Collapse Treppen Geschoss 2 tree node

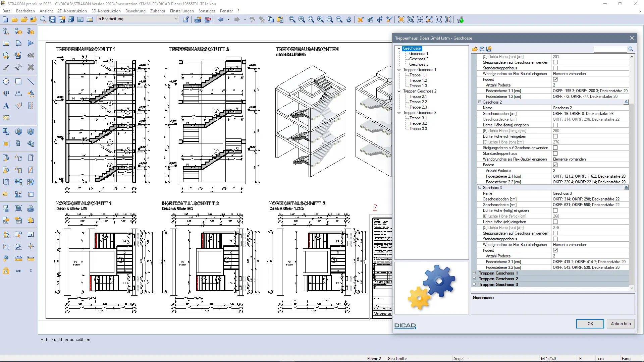(x=399, y=91)
